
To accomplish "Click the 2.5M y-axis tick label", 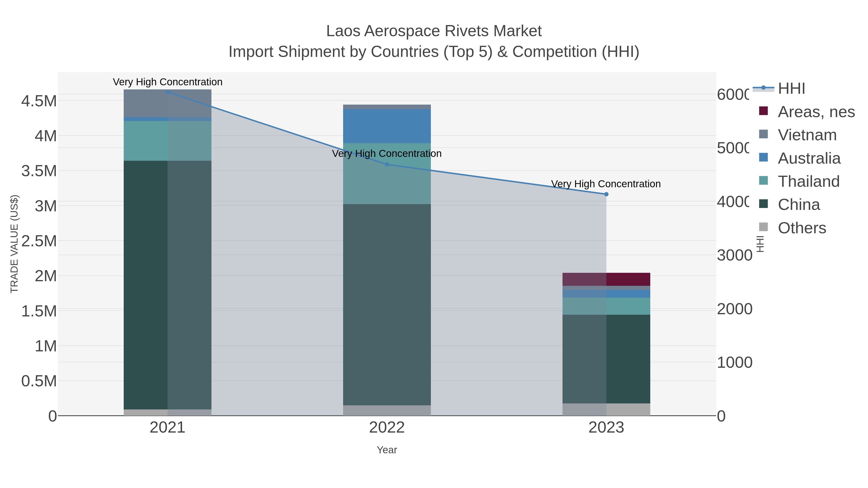I will pos(39,241).
